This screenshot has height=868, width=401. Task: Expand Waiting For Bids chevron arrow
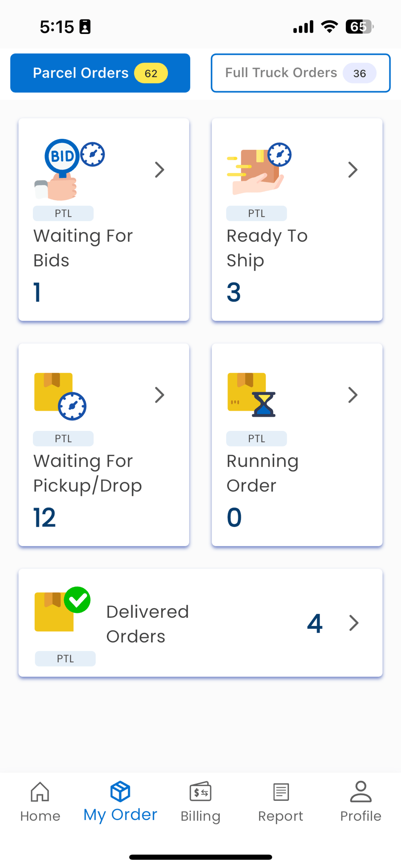pyautogui.click(x=160, y=170)
